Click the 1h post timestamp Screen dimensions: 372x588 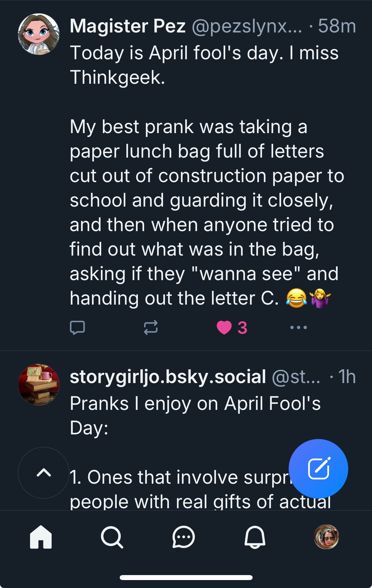[347, 377]
